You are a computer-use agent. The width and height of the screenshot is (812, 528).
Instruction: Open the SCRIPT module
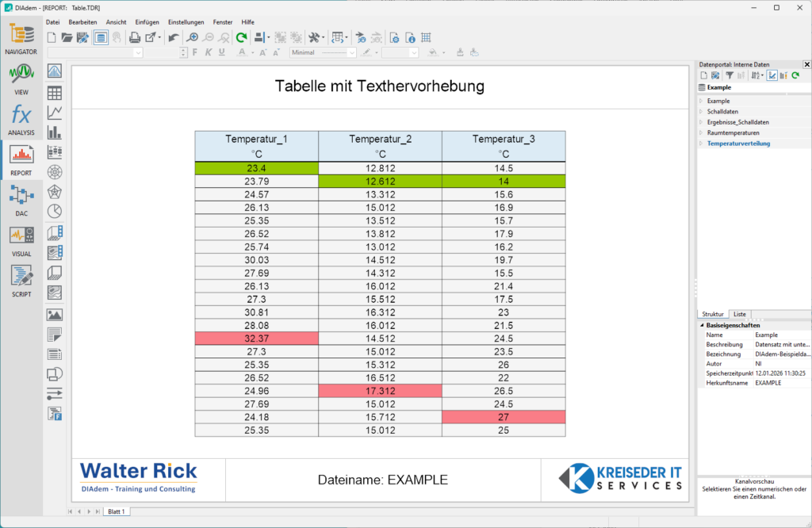coord(21,281)
